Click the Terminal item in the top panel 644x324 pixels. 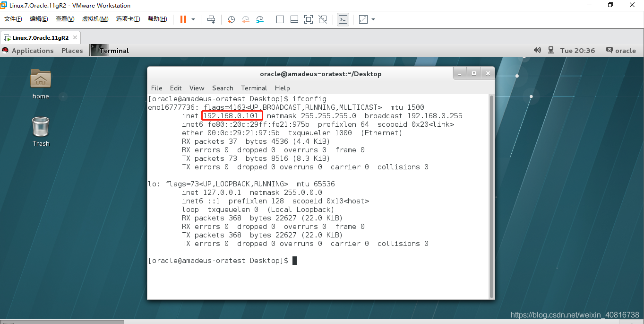pos(110,51)
